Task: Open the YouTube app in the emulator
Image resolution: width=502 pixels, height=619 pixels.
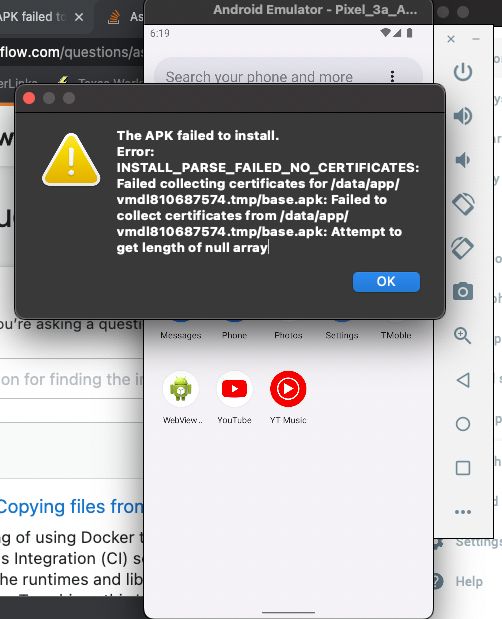Action: pos(234,389)
